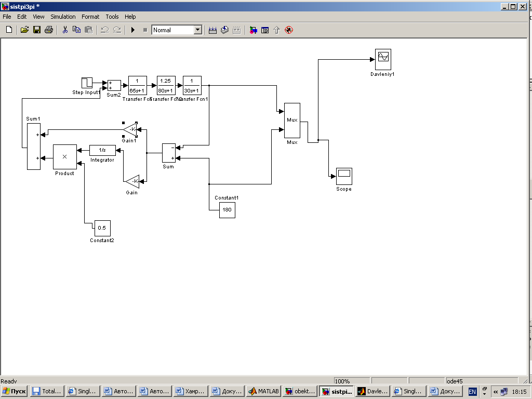
Task: Open the File menu
Action: tap(7, 17)
